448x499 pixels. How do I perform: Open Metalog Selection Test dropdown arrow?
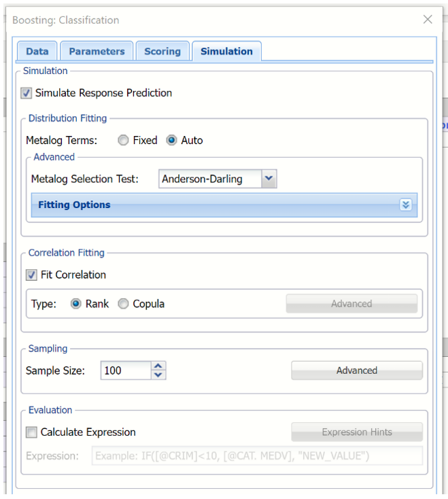269,179
